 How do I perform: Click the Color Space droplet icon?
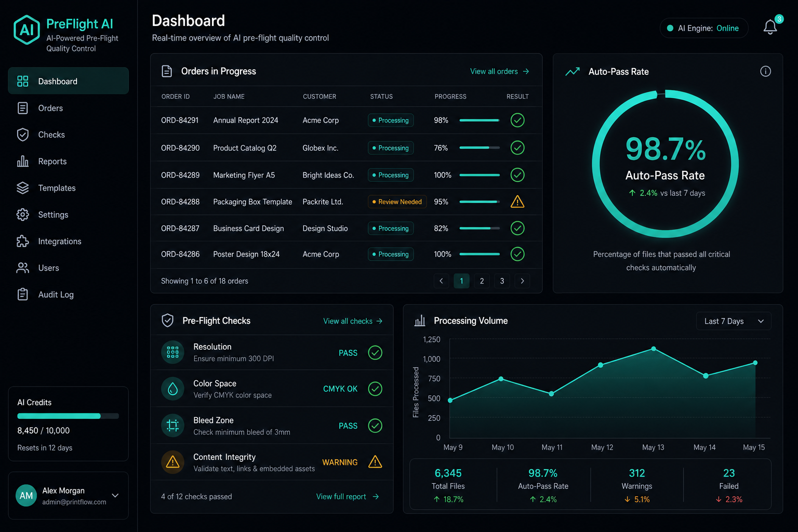point(172,389)
